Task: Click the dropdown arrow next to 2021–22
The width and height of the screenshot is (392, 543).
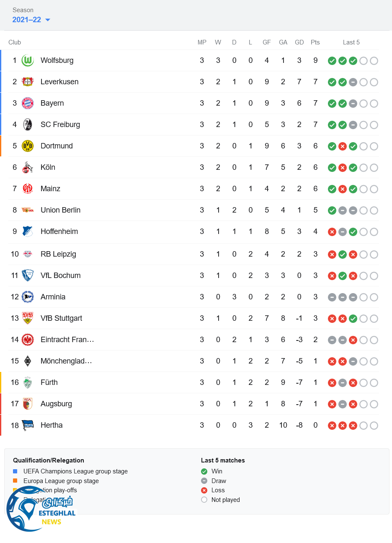Action: point(48,20)
